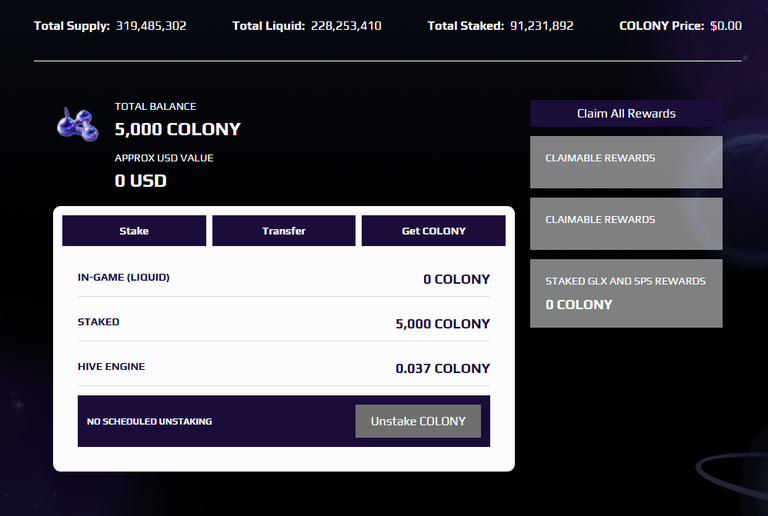The width and height of the screenshot is (768, 516).
Task: Open the second Claimable Rewards card
Action: coord(626,224)
